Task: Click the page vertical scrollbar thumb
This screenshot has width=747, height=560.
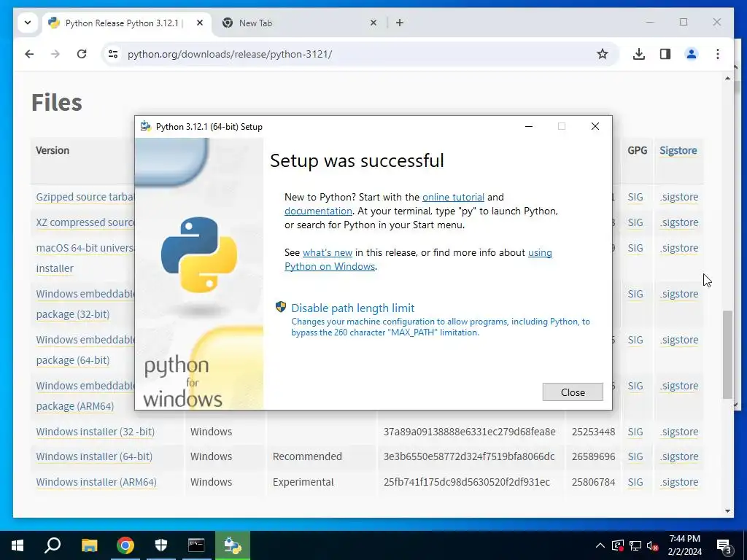Action: 727,354
